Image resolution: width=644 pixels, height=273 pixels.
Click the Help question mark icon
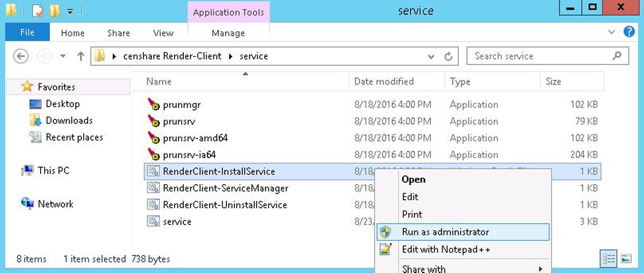[629, 32]
